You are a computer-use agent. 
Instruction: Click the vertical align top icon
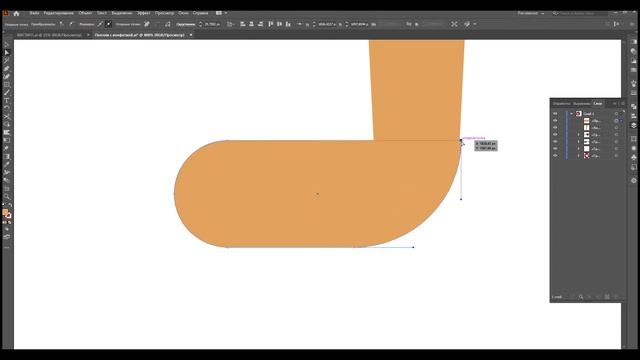point(271,24)
